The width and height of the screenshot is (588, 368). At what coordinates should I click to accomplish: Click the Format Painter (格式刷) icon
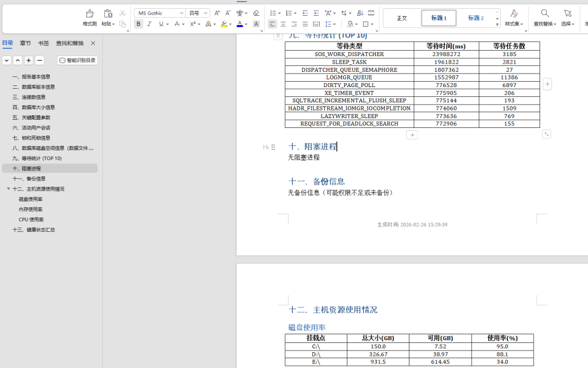click(x=90, y=14)
